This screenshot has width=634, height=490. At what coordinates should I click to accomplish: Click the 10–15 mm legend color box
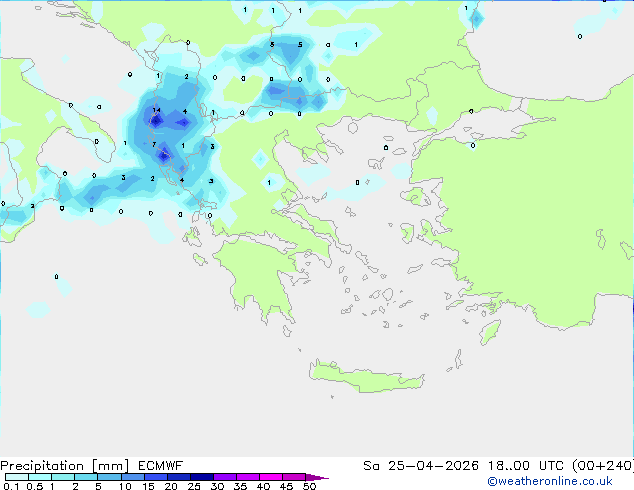click(133, 477)
